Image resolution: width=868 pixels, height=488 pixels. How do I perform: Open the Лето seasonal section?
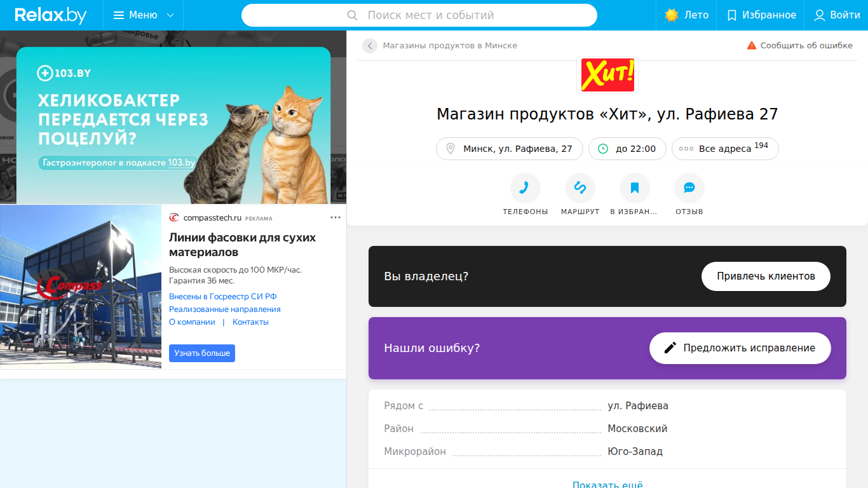[x=686, y=15]
